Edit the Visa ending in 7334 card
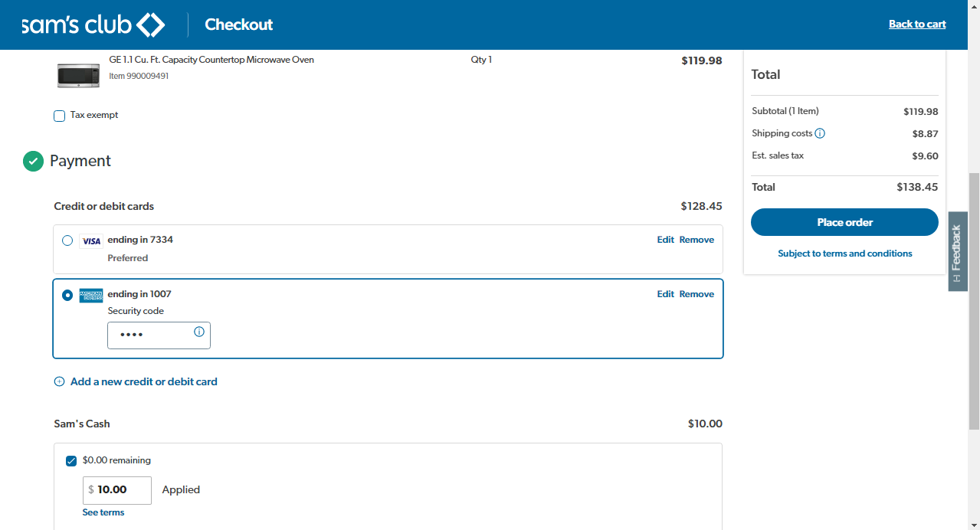 pos(665,240)
